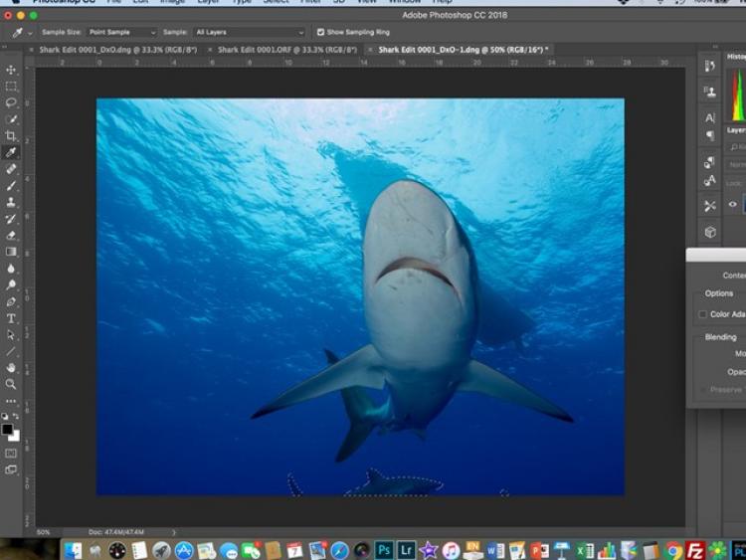Viewport: 746px width, 560px height.
Task: Open Lightroom from the Dock
Action: (x=406, y=550)
